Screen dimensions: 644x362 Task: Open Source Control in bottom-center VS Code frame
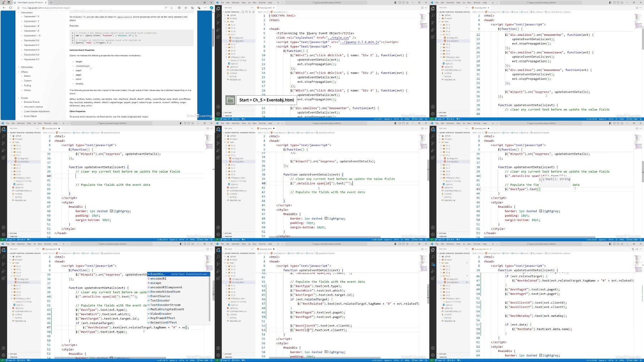click(218, 264)
